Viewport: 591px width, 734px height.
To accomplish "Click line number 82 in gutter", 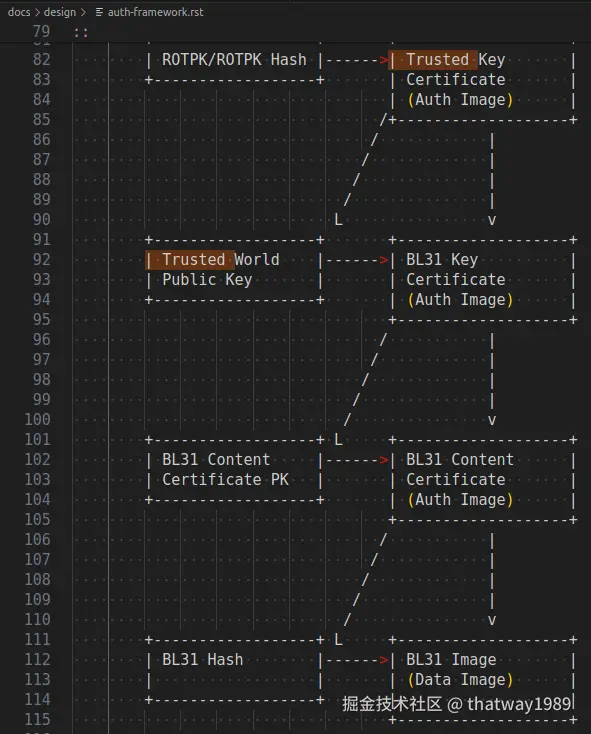I will (x=41, y=59).
